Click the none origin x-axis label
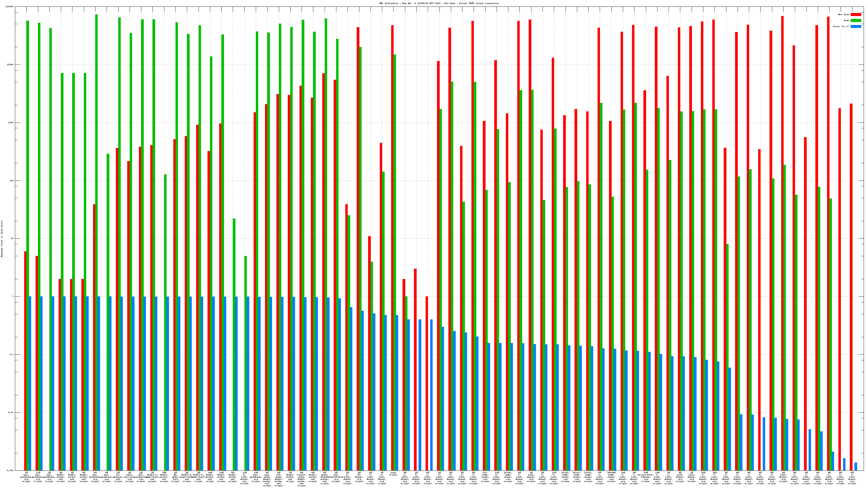Screen dimensions: 868x488 click(x=393, y=474)
